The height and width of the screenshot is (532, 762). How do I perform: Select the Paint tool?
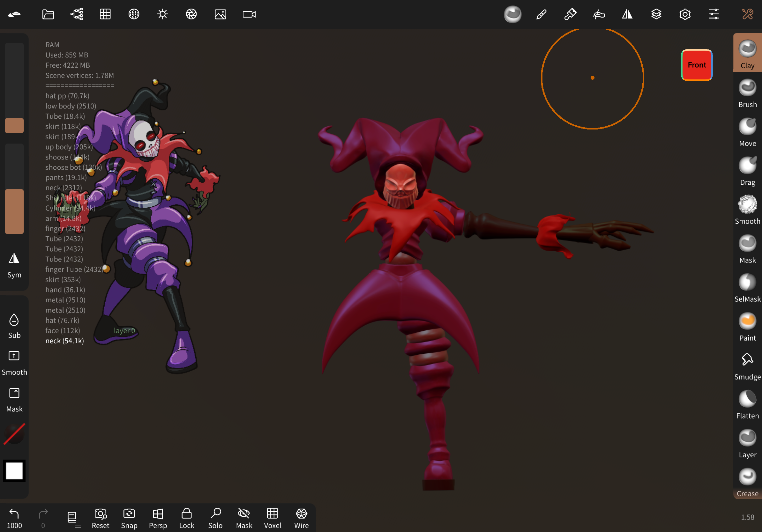pyautogui.click(x=747, y=327)
